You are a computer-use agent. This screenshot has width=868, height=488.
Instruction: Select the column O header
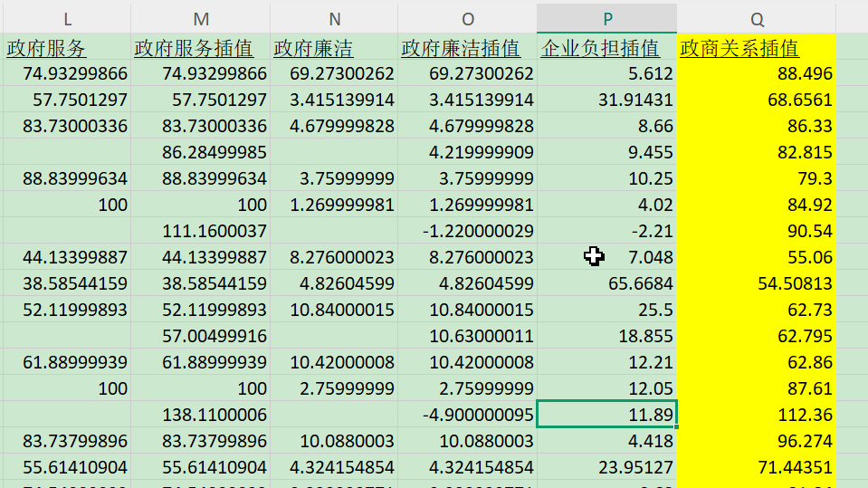pos(467,17)
